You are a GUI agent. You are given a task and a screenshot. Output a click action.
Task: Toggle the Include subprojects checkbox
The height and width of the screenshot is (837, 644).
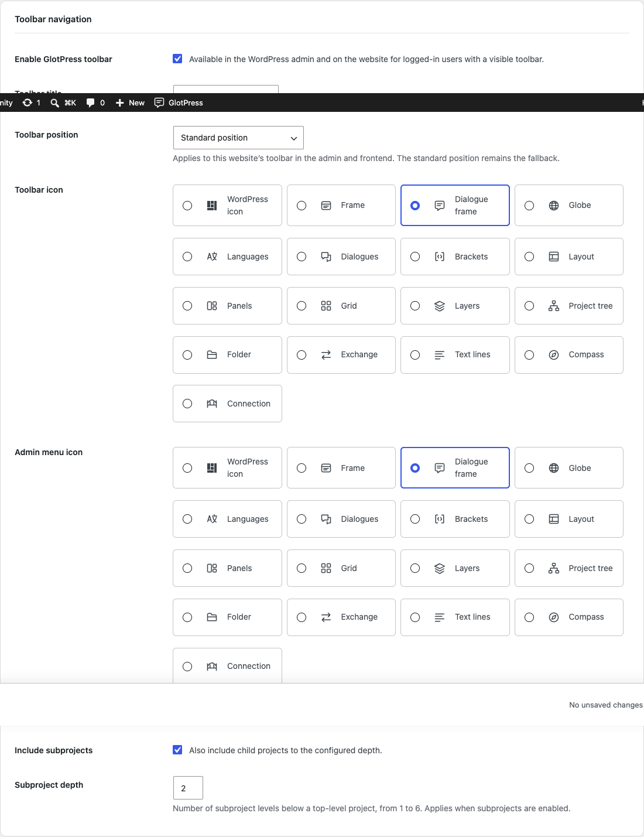tap(177, 750)
